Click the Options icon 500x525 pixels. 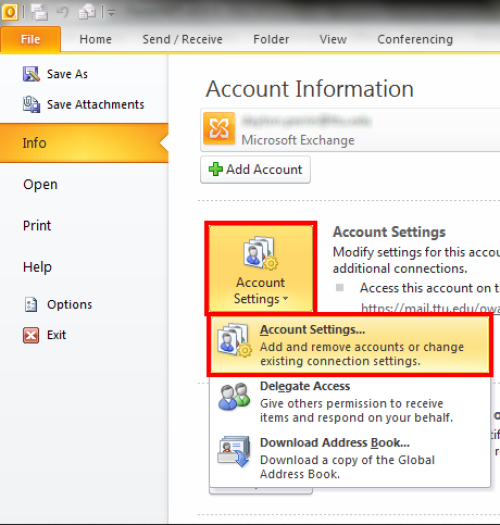(31, 305)
